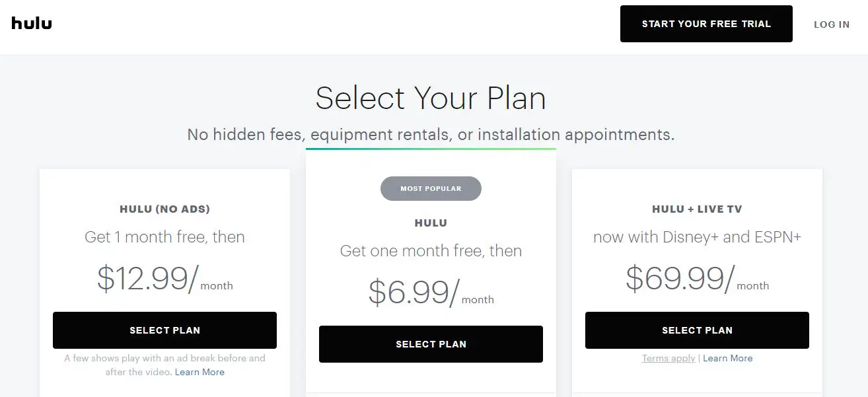The width and height of the screenshot is (868, 397).
Task: Select the Hulu + Live TV plan
Action: [x=697, y=330]
